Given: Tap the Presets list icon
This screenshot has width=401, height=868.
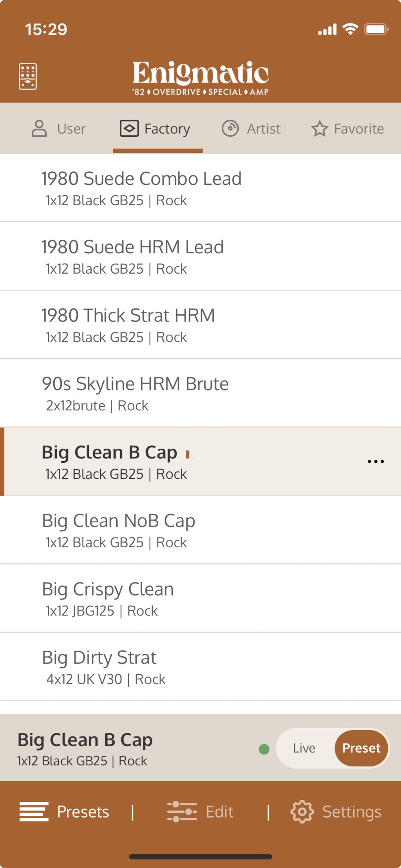Looking at the screenshot, I should tap(34, 812).
